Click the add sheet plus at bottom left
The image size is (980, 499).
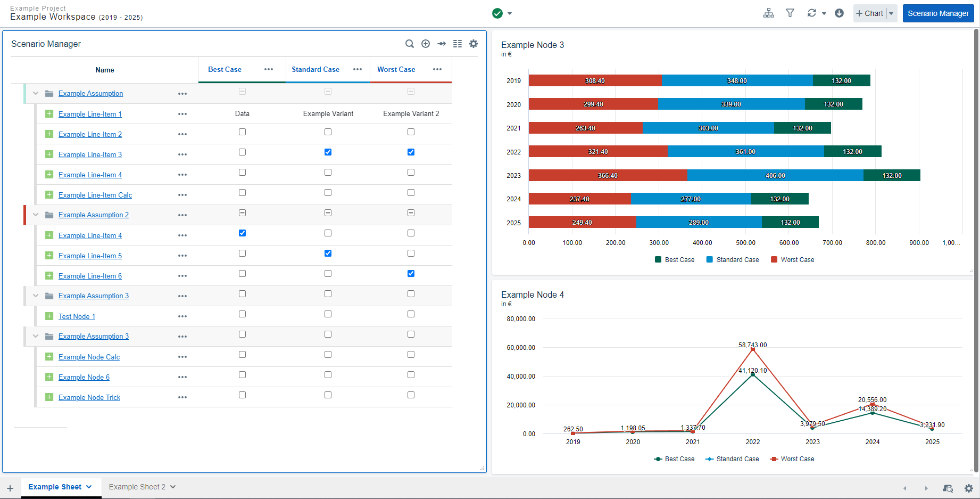point(10,488)
